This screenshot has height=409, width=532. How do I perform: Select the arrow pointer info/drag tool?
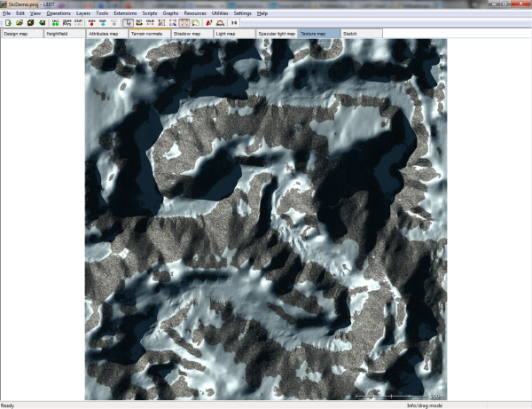pos(129,23)
